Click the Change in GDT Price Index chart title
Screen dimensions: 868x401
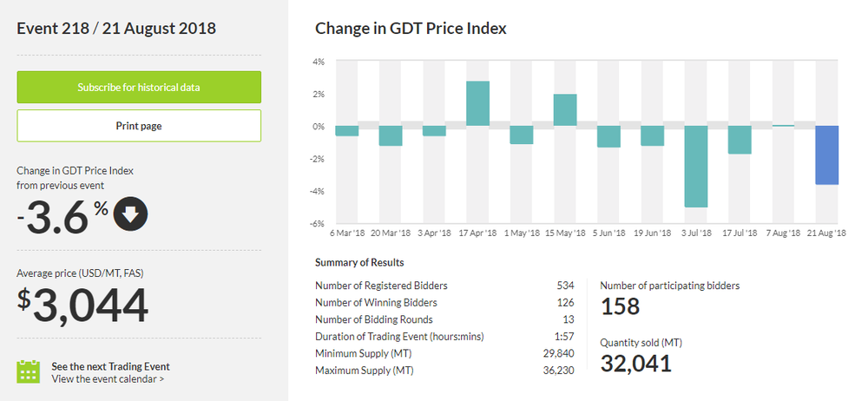411,29
